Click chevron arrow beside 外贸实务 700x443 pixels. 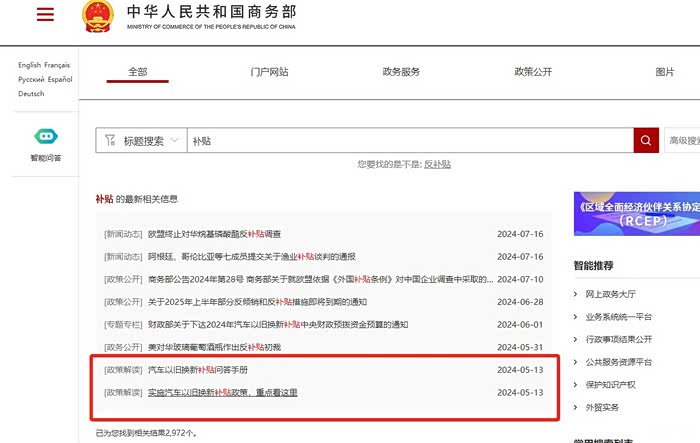[x=575, y=407]
